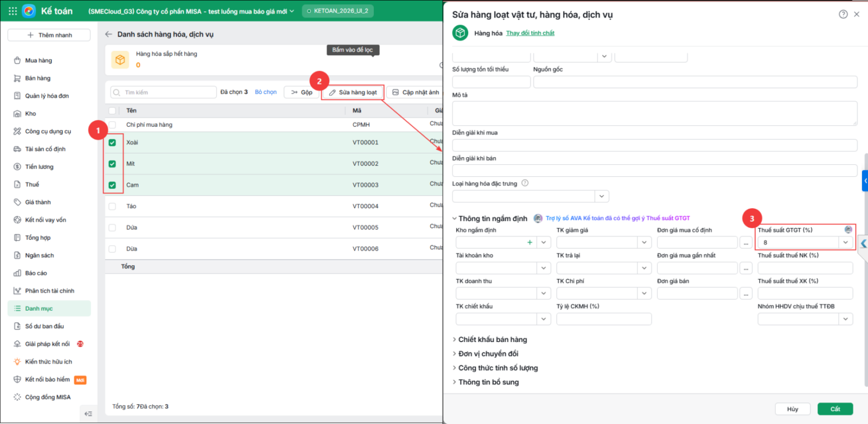
Task: Go back with the list arrow icon
Action: pyautogui.click(x=108, y=34)
